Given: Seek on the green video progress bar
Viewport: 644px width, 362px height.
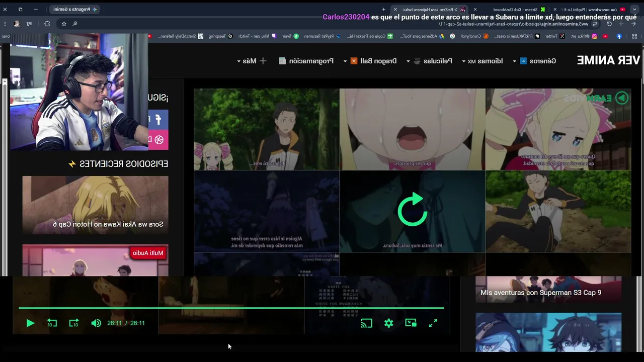Looking at the screenshot, I should (x=231, y=308).
